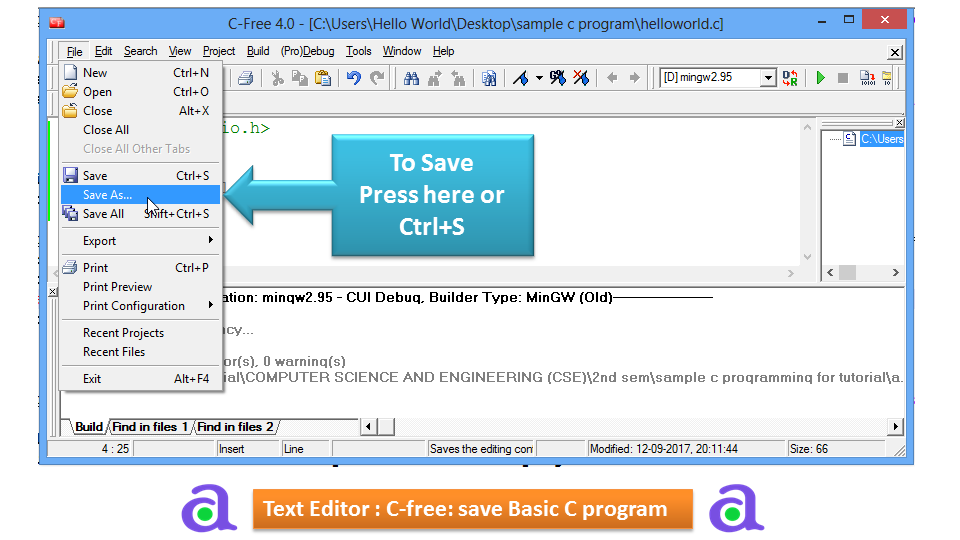Switch to the Find in files 1 tab
Image resolution: width=960 pixels, height=540 pixels.
pos(151,427)
